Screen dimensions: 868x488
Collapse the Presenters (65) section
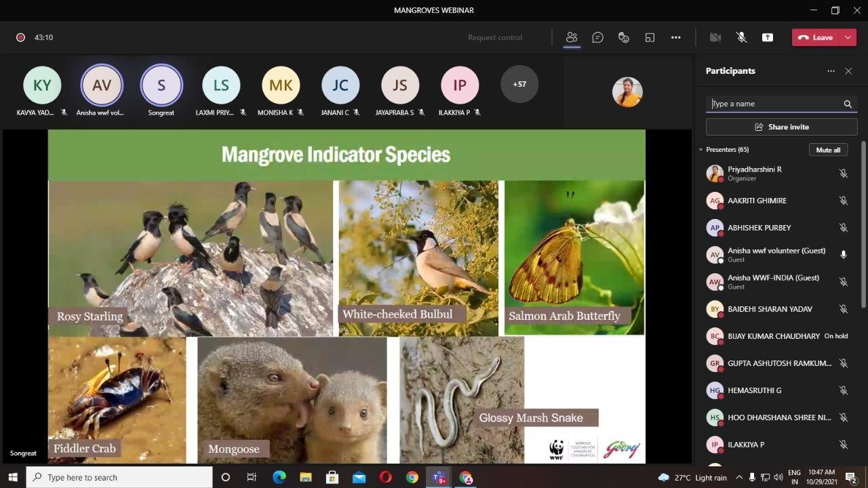(701, 150)
